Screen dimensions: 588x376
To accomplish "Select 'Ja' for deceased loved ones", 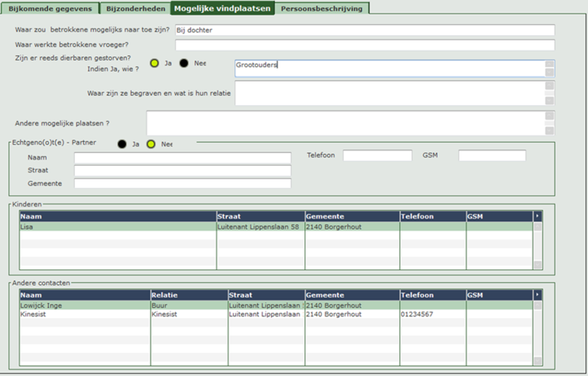I will 154,63.
